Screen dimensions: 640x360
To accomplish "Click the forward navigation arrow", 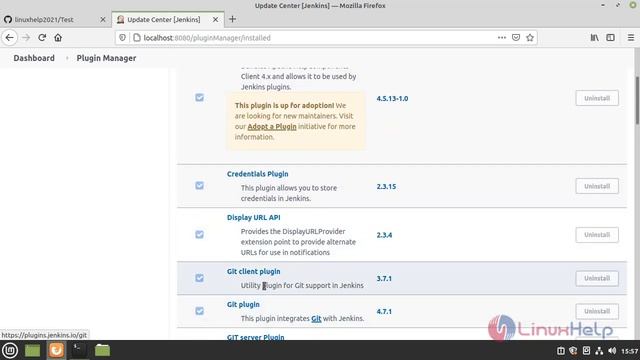I will pyautogui.click(x=26, y=38).
